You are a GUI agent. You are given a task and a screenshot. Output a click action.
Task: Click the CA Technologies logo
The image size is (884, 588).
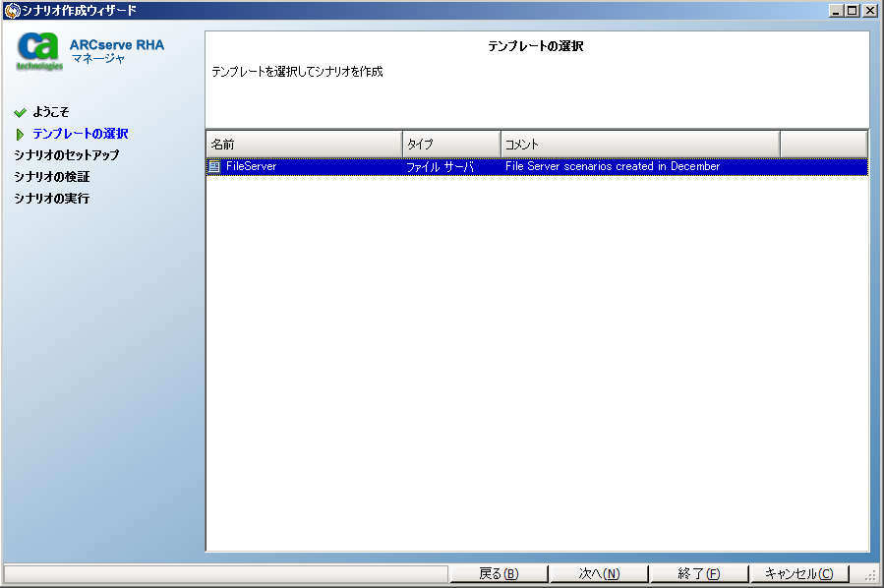click(x=38, y=51)
